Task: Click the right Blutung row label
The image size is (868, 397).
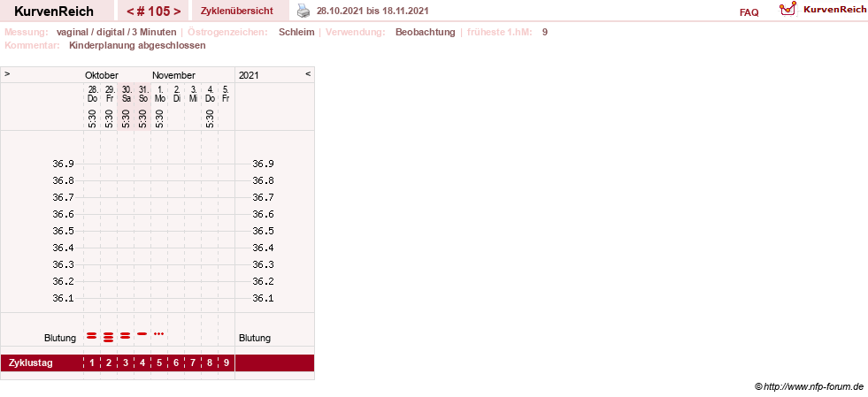Action: pos(255,338)
